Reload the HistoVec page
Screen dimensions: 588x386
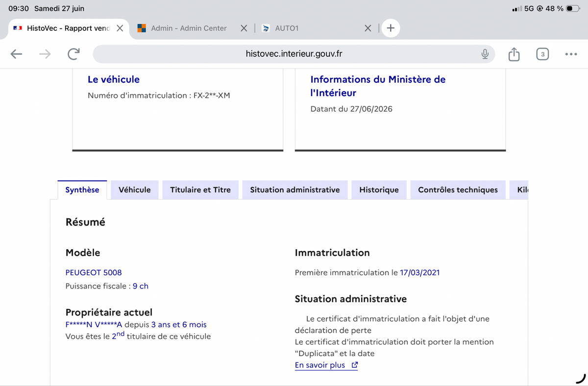tap(73, 54)
